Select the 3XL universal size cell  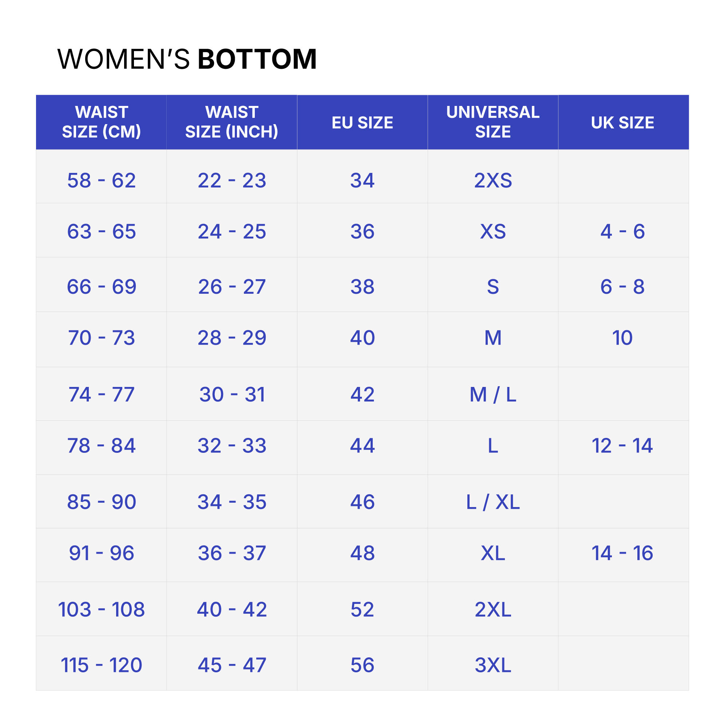[492, 665]
